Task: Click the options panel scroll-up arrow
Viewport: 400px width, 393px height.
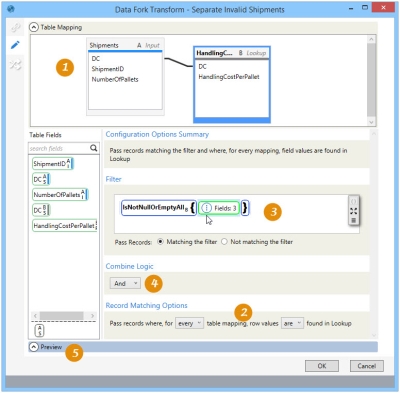Action: 373,134
